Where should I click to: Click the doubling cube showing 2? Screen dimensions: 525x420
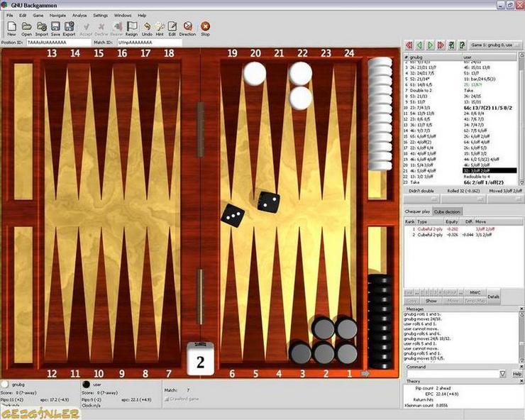tap(200, 358)
